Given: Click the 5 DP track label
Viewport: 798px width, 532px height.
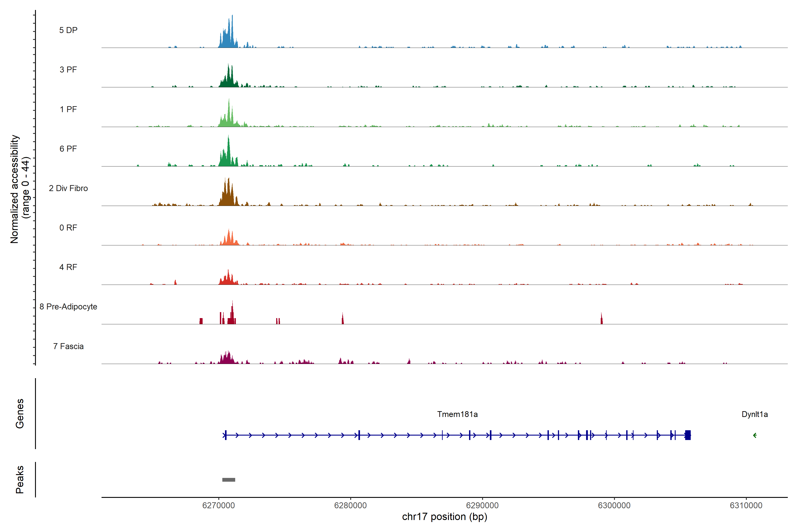Looking at the screenshot, I should (68, 30).
